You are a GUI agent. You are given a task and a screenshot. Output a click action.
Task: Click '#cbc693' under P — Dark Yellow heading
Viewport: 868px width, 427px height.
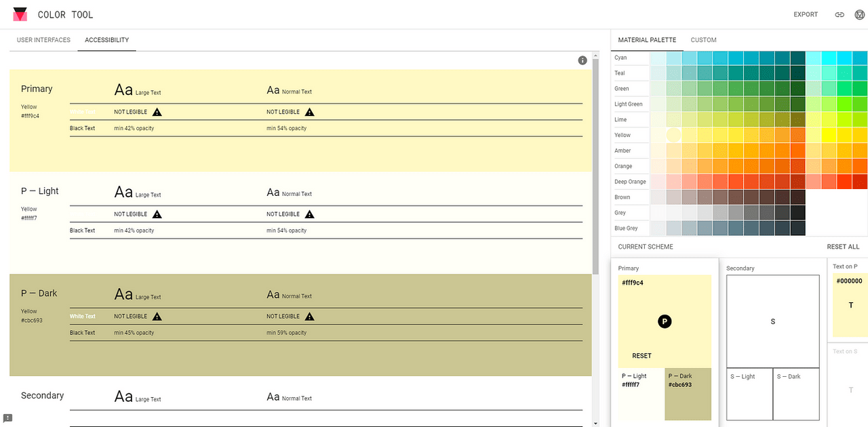tap(31, 321)
